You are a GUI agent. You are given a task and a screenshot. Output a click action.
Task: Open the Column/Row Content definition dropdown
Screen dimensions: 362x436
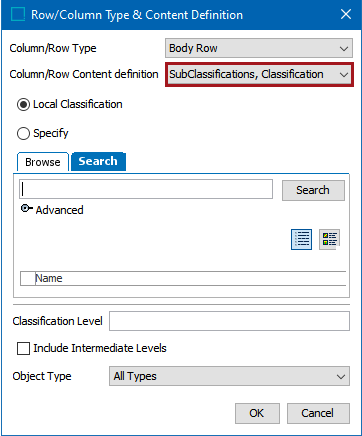click(259, 74)
